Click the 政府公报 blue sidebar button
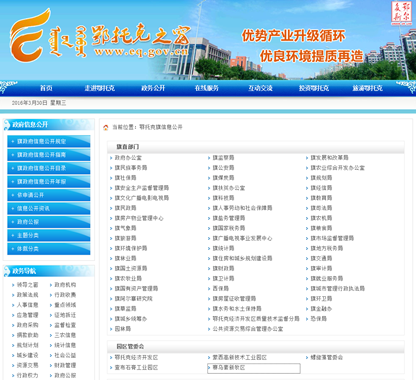Viewport: 416px width, 380px height. 49,222
